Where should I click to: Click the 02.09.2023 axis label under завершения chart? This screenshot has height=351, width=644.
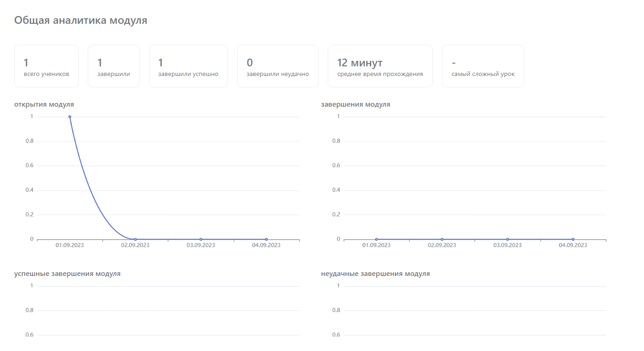(442, 245)
